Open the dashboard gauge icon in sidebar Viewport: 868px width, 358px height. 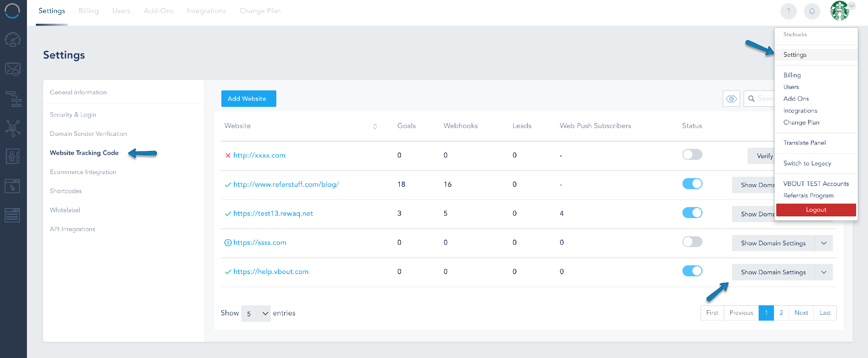pyautogui.click(x=13, y=40)
